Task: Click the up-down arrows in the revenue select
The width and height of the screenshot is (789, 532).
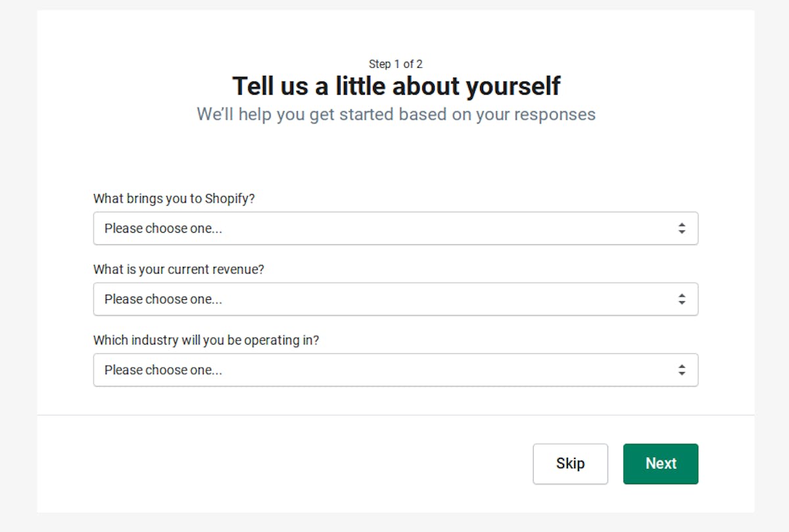Action: [x=682, y=299]
